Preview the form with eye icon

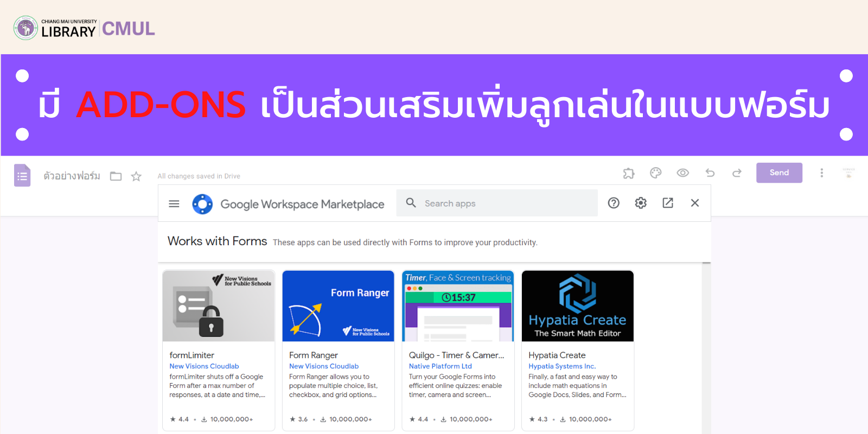pyautogui.click(x=682, y=173)
